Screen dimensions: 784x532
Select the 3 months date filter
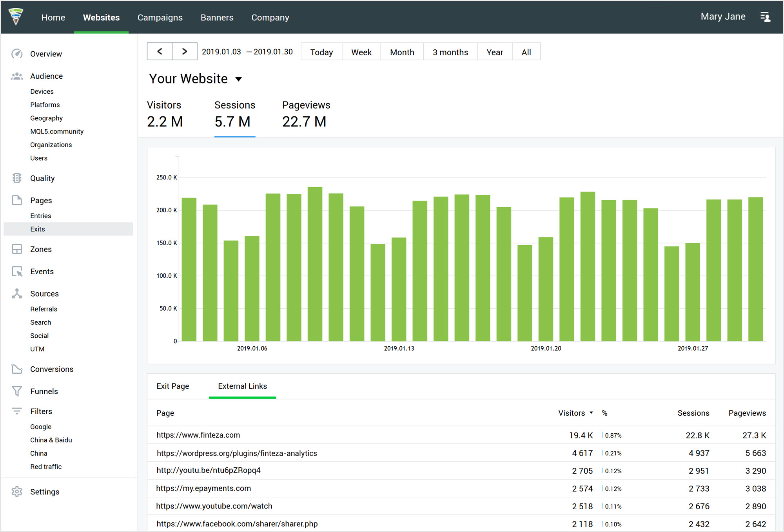[x=450, y=52]
